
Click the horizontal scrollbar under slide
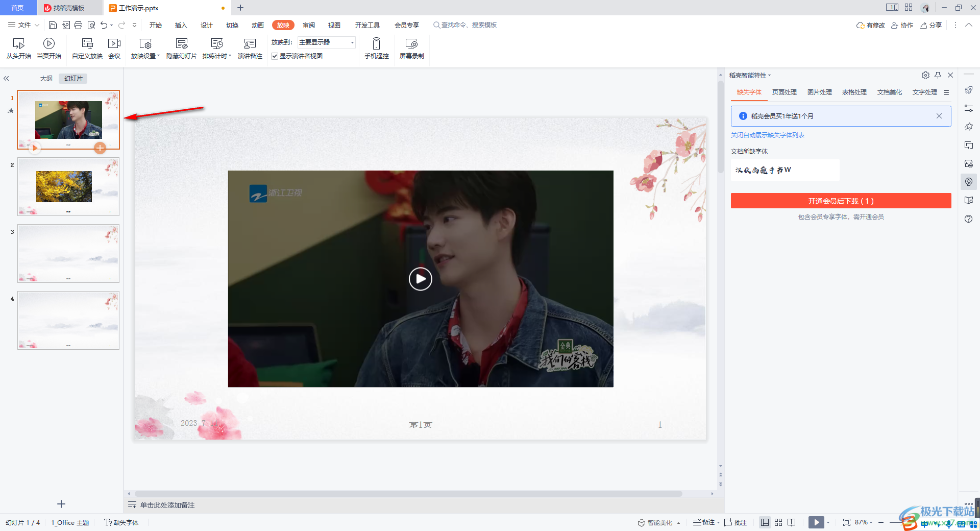tap(408, 494)
